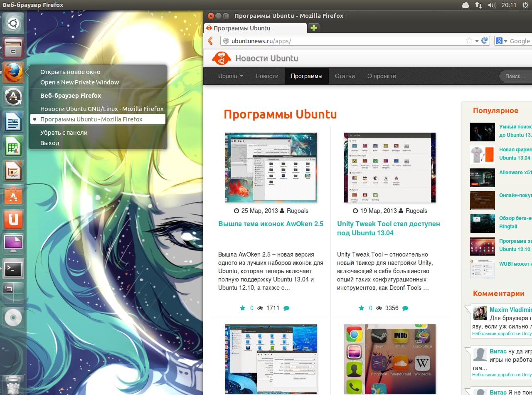Open the URL history dropdown arrow

[x=477, y=41]
